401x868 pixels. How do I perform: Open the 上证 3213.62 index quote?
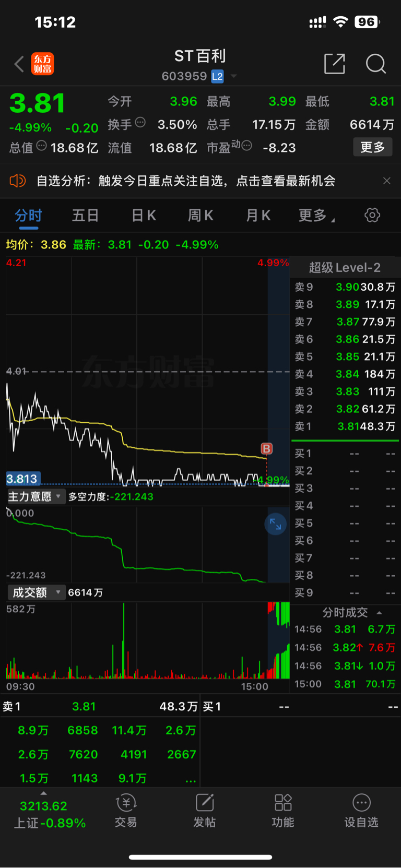pyautogui.click(x=50, y=814)
